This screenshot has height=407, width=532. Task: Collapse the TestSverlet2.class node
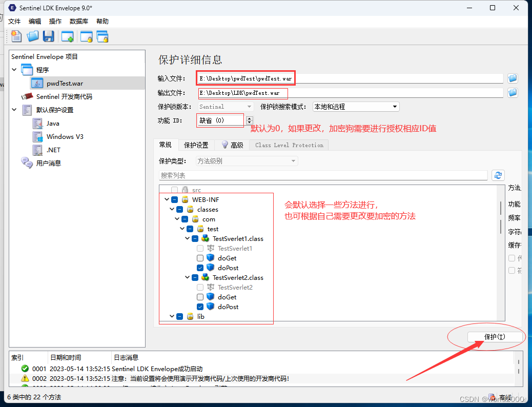[x=187, y=277]
